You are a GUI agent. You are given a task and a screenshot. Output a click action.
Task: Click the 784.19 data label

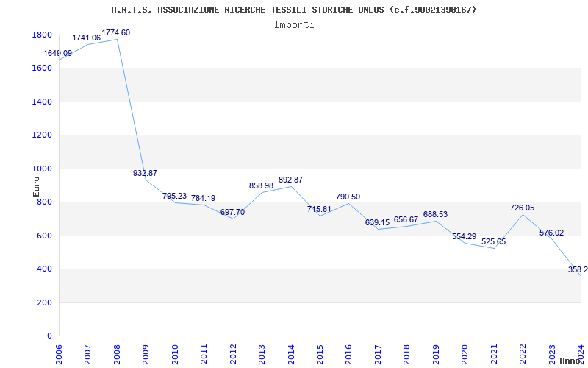(x=204, y=198)
